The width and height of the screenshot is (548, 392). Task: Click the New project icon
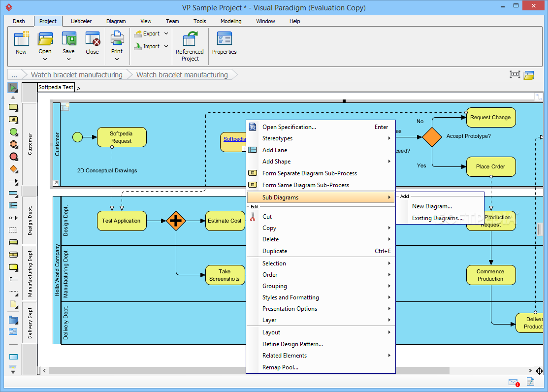(21, 43)
